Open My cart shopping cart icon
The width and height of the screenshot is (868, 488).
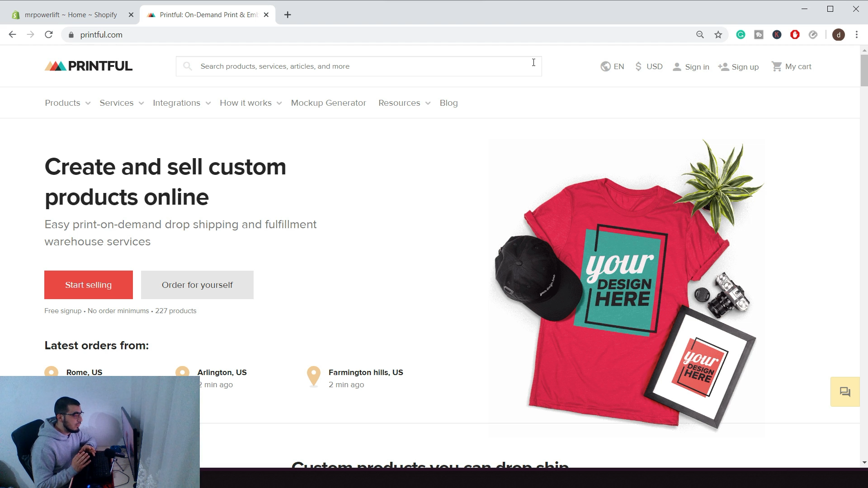[x=777, y=66]
